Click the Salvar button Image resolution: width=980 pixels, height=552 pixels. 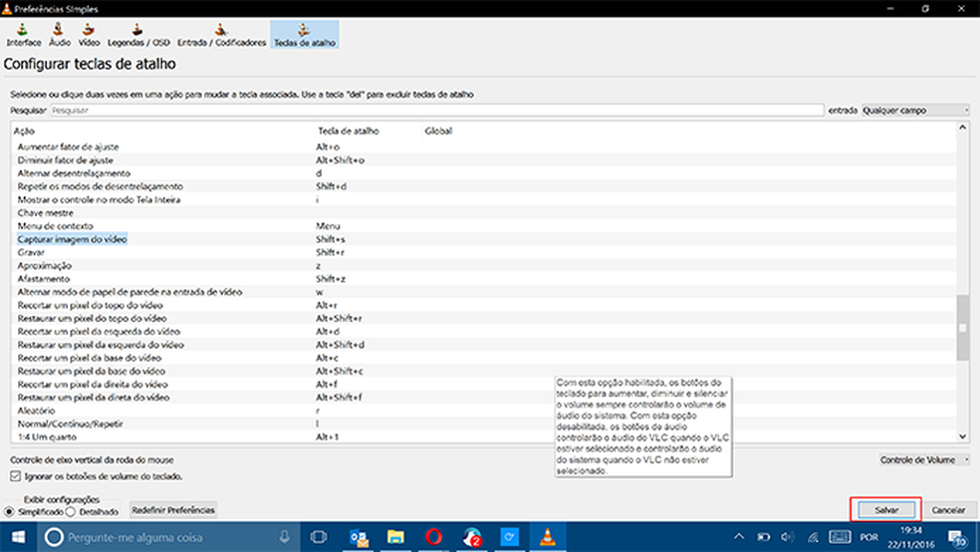885,509
